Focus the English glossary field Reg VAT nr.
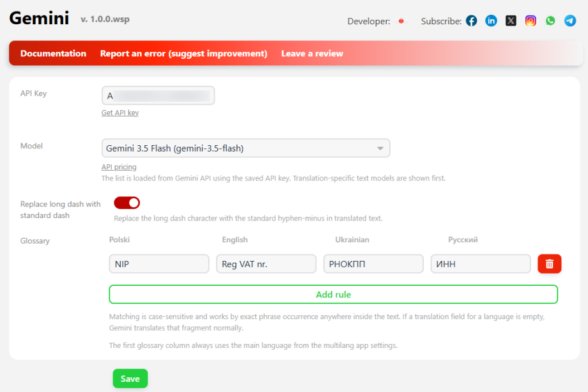588x392 pixels. 267,263
